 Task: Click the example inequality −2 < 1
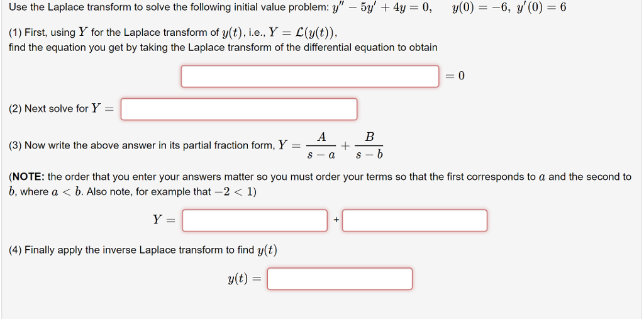tap(232, 192)
